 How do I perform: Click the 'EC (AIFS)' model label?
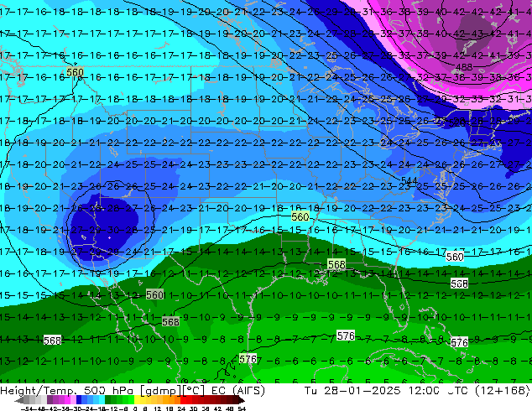pos(238,391)
